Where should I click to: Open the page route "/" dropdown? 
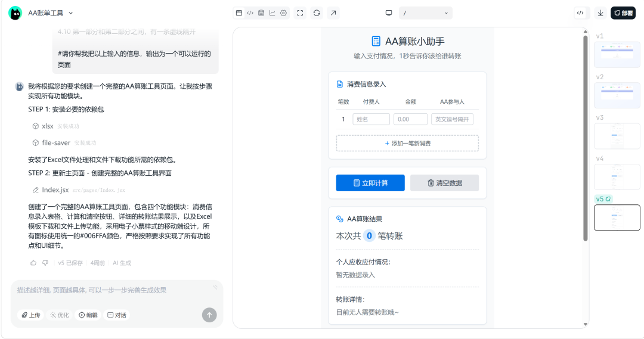point(425,13)
